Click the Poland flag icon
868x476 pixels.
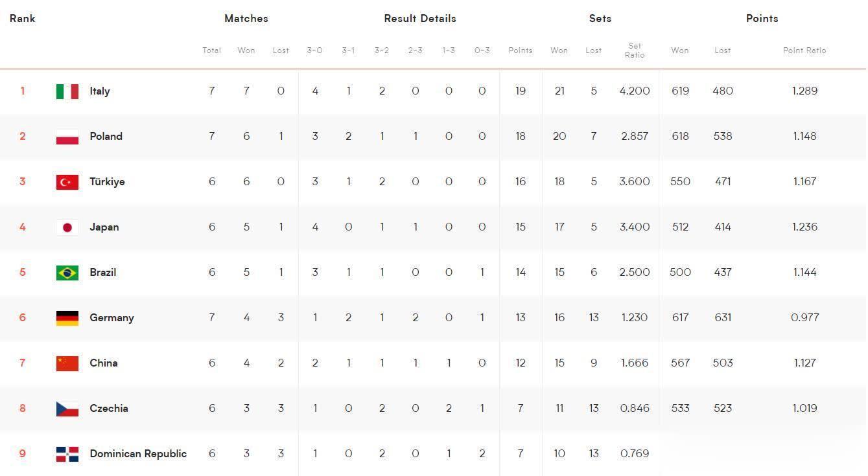click(67, 137)
